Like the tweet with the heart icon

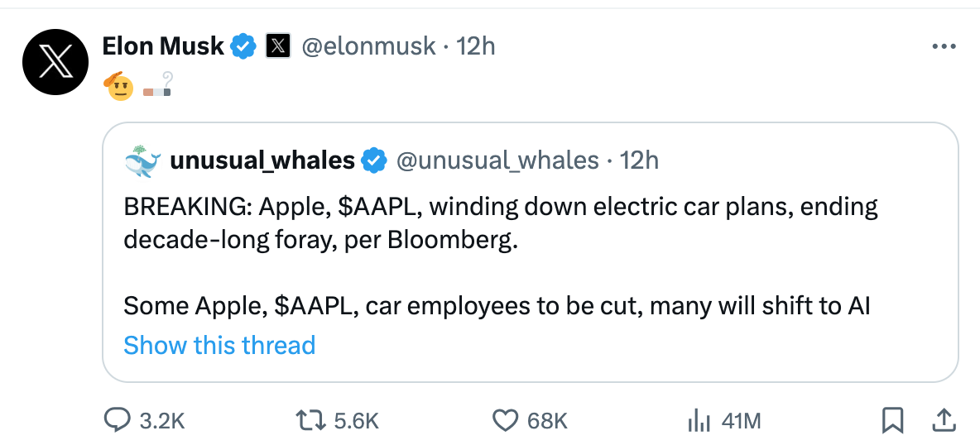[x=506, y=421]
